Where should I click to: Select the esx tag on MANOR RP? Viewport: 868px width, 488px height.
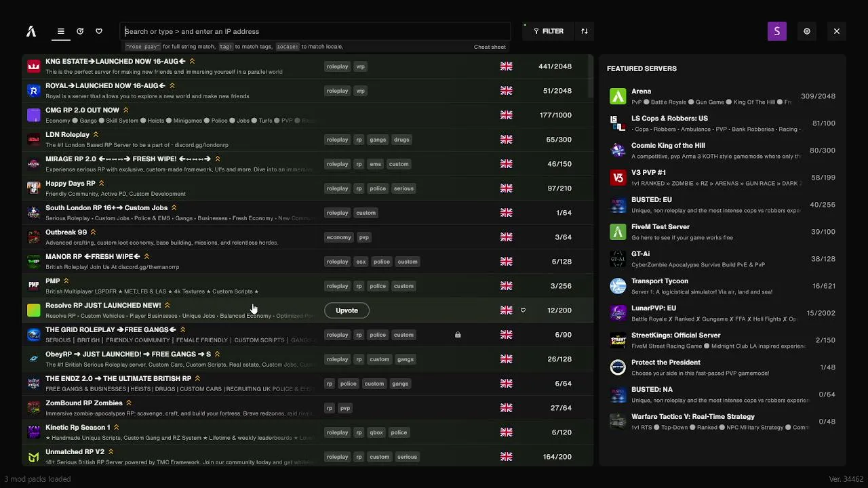pyautogui.click(x=361, y=262)
